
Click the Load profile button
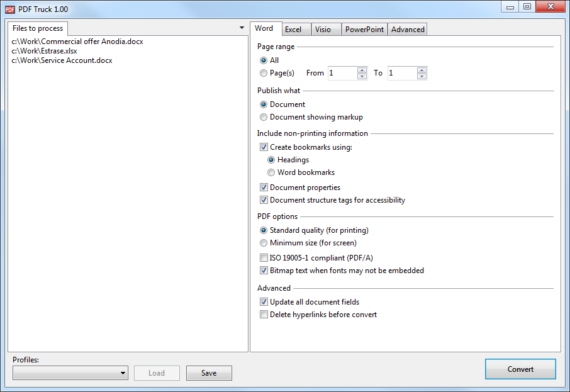point(157,373)
